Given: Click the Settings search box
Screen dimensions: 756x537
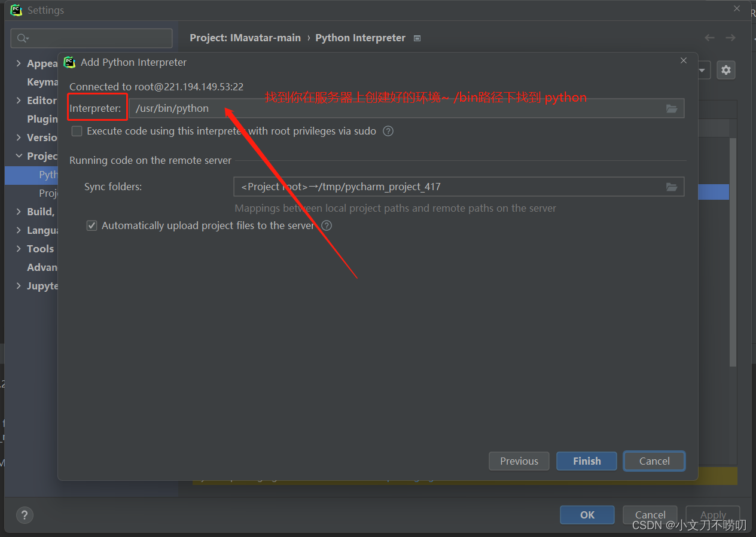Looking at the screenshot, I should coord(92,38).
